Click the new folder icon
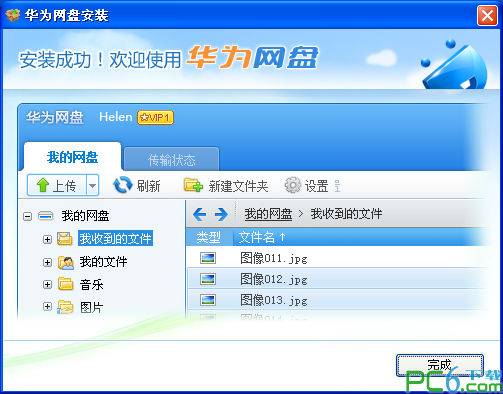503x394 pixels. 193,185
